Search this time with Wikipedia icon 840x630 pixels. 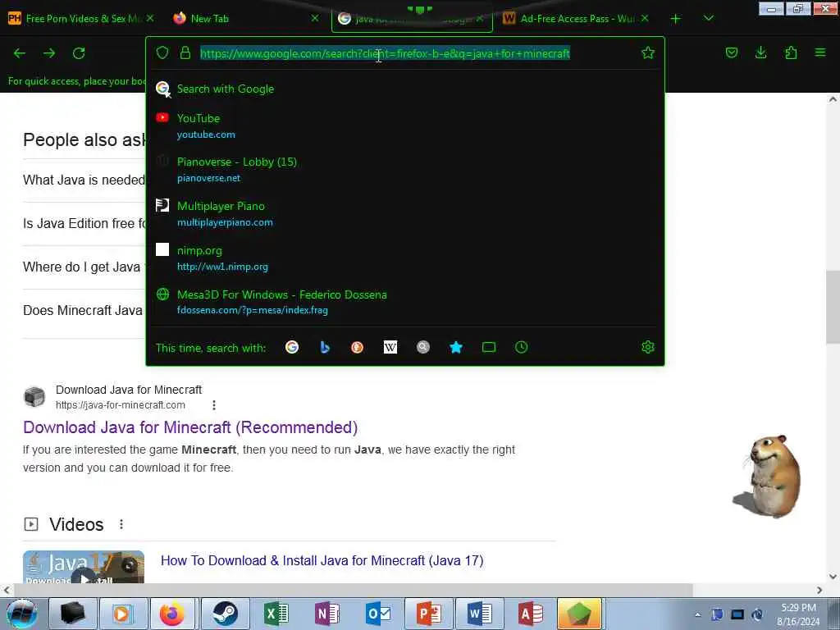[x=390, y=347]
